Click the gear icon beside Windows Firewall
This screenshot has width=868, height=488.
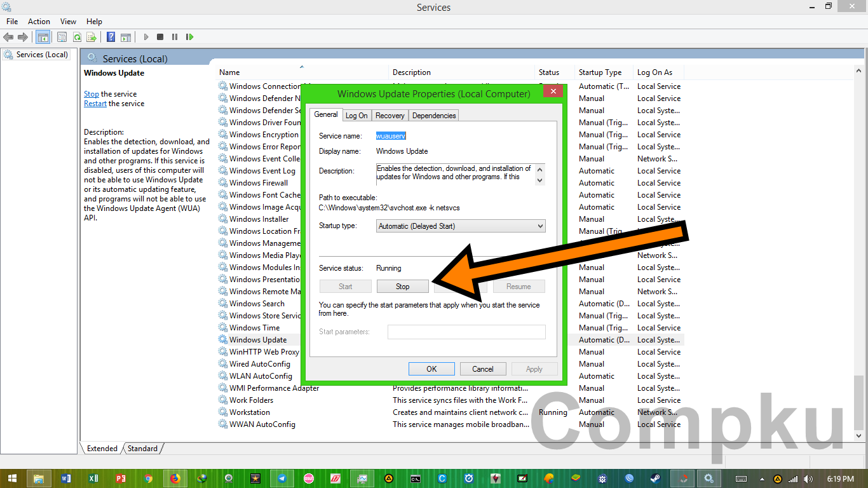coord(223,182)
